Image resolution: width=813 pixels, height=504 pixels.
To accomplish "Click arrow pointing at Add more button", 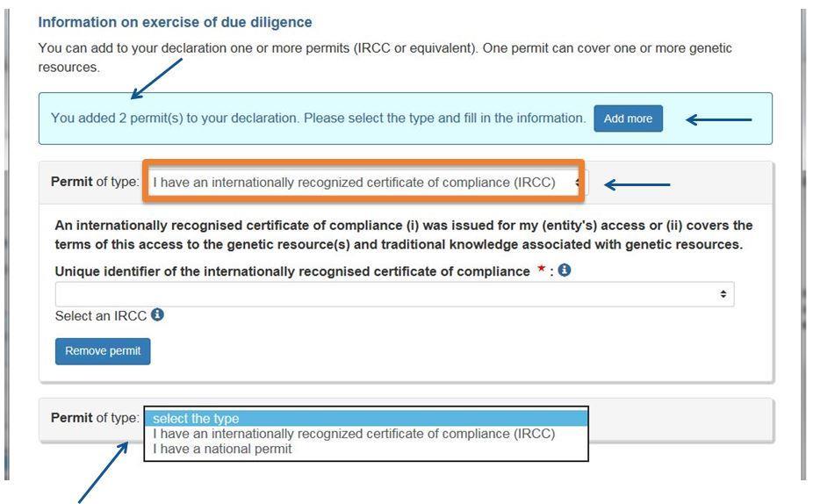I will pos(719,119).
